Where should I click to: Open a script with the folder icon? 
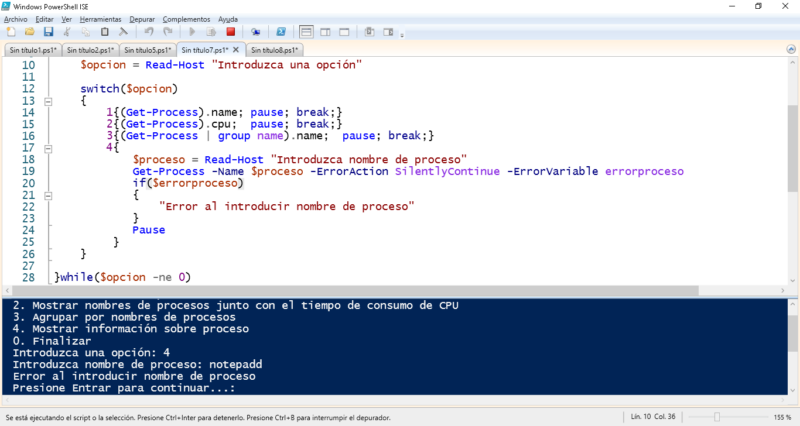pyautogui.click(x=30, y=32)
